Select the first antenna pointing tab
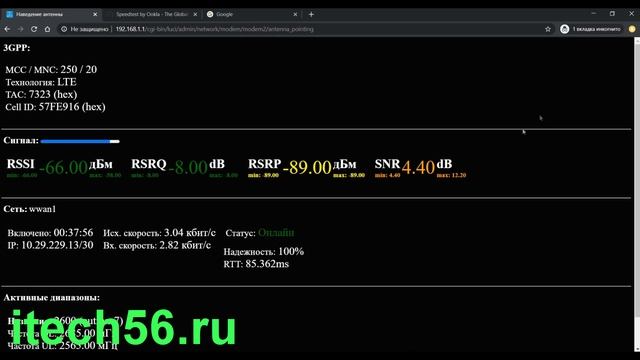Viewport: 640px width, 360px height. click(x=51, y=14)
